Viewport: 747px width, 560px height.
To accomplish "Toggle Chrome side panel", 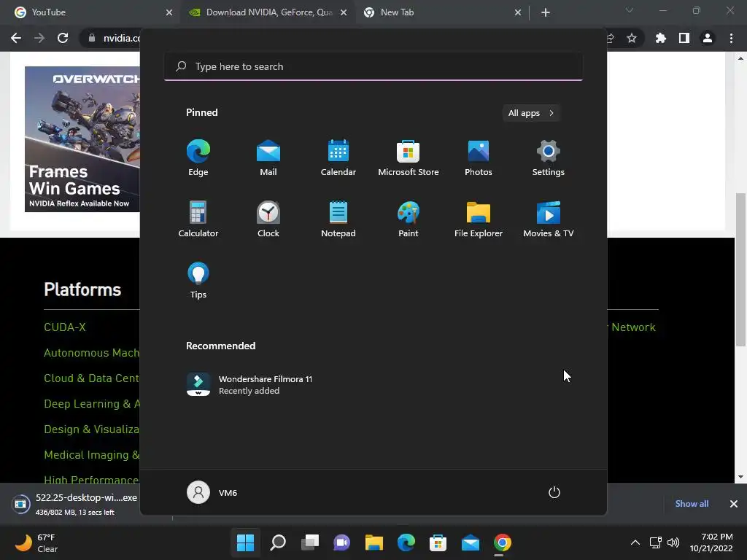I will pyautogui.click(x=684, y=38).
